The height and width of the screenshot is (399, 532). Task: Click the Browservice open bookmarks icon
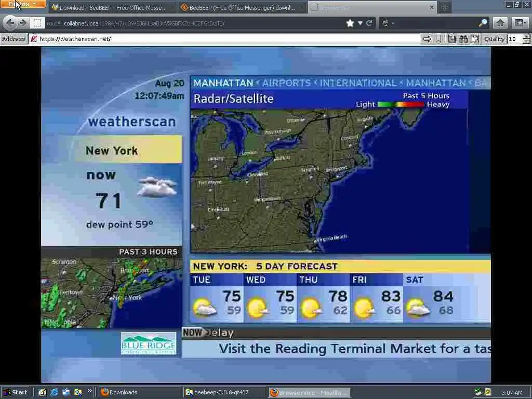pyautogui.click(x=452, y=39)
